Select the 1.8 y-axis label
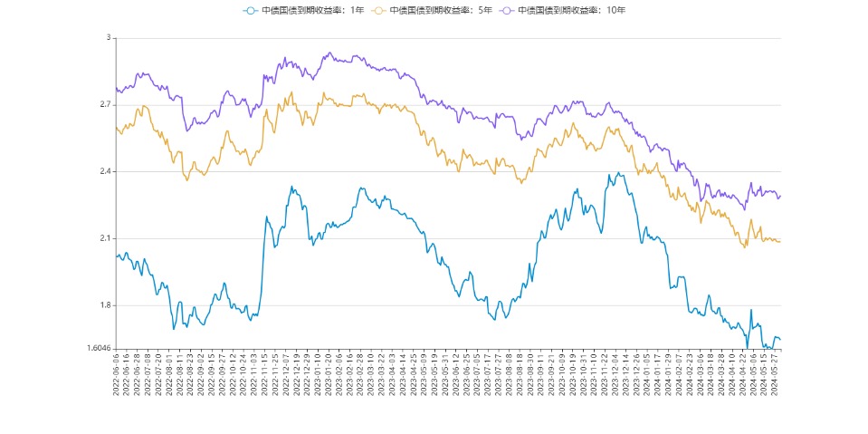The height and width of the screenshot is (434, 868). coord(104,305)
